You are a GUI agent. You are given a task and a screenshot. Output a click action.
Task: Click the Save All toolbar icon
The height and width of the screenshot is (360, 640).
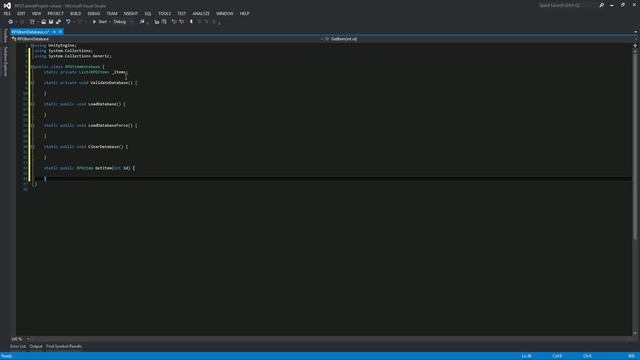pos(58,22)
